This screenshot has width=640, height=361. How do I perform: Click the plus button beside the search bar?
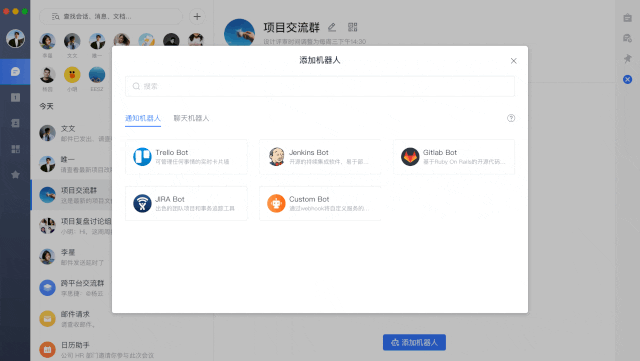pyautogui.click(x=197, y=16)
